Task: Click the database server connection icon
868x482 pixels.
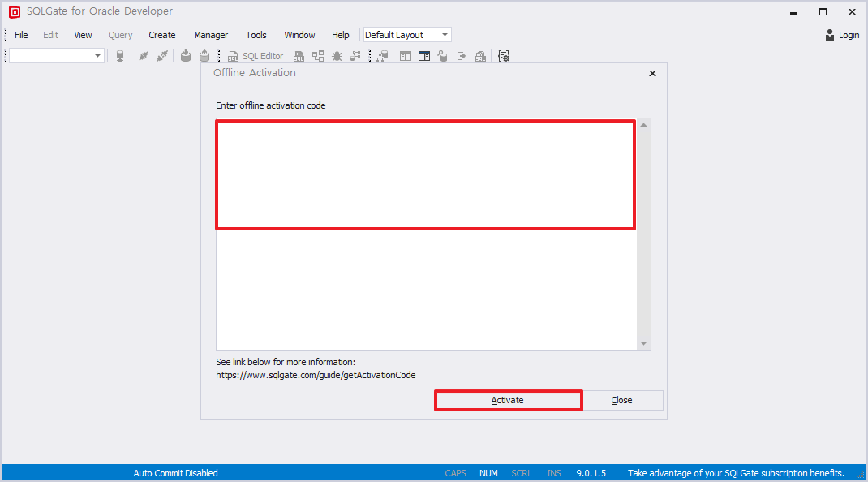Action: [119, 56]
